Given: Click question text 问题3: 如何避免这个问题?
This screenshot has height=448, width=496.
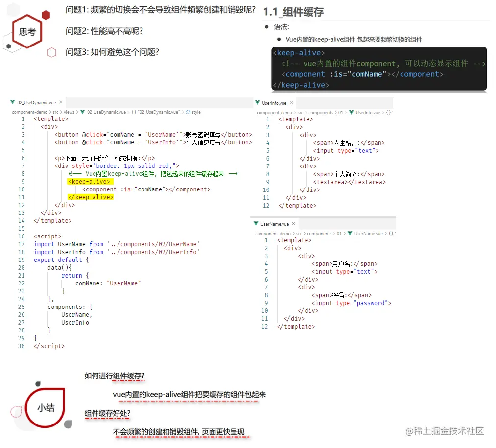Looking at the screenshot, I should point(112,52).
